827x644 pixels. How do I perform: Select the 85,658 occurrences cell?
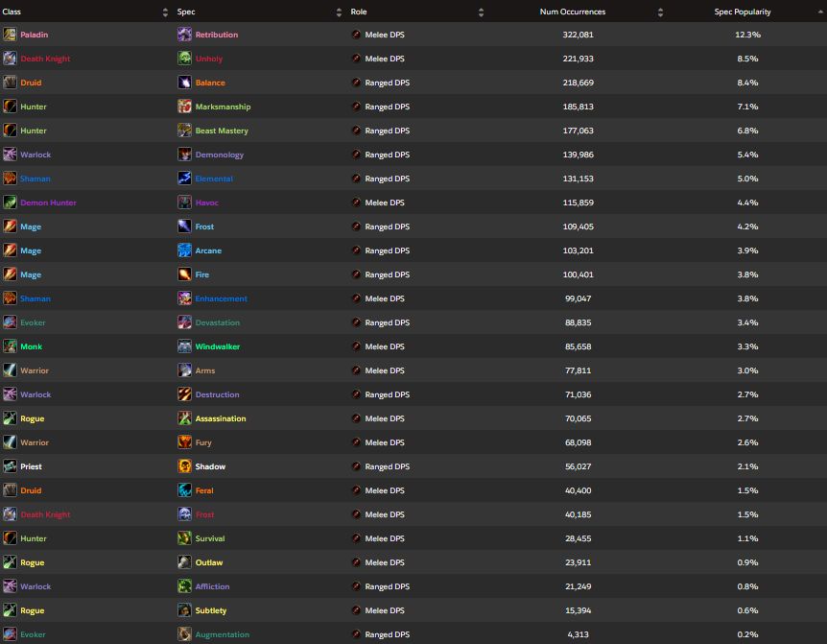coord(579,346)
